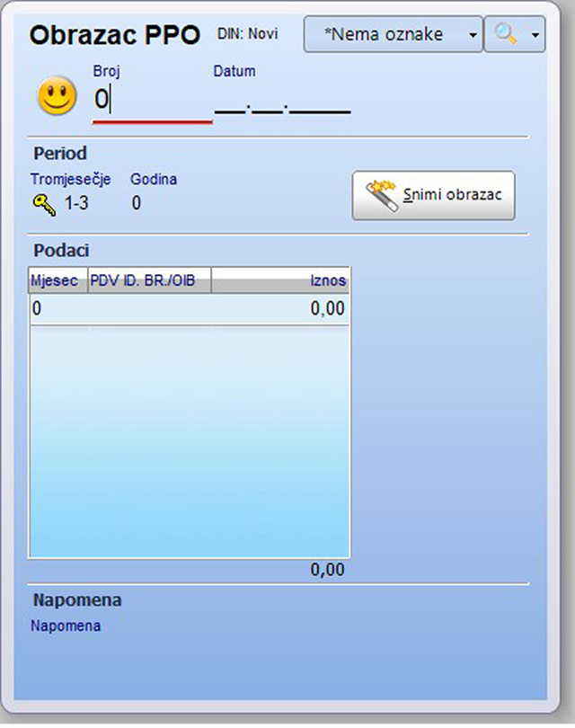Click the Datum date field
Screen dimensions: 575x728
(283, 106)
